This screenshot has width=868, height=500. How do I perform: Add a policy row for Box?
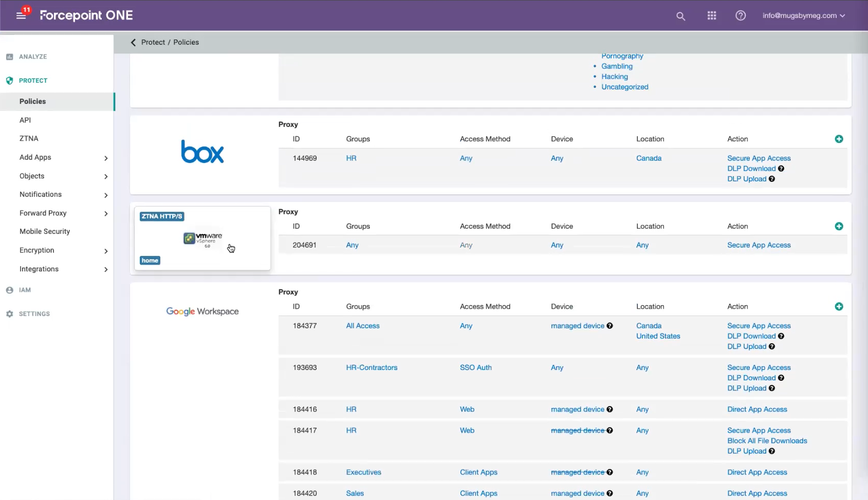pyautogui.click(x=839, y=139)
